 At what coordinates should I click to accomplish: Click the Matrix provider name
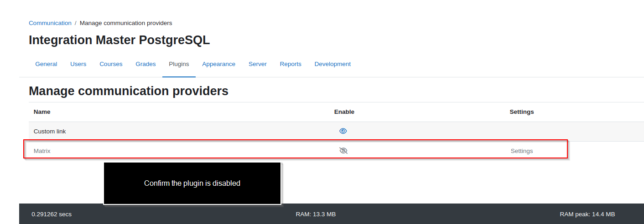(x=42, y=151)
